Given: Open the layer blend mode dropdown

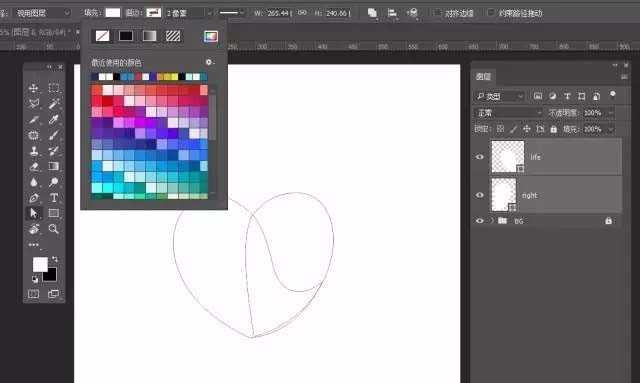Looking at the screenshot, I should (509, 113).
